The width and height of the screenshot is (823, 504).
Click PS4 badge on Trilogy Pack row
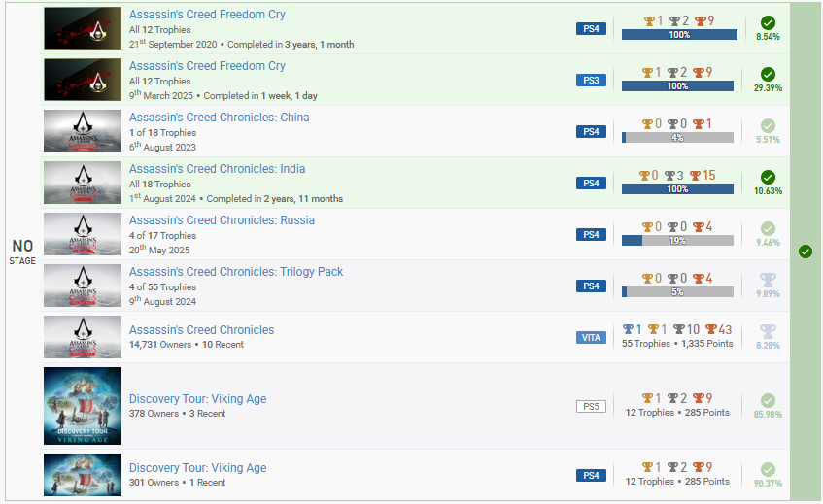pos(591,286)
